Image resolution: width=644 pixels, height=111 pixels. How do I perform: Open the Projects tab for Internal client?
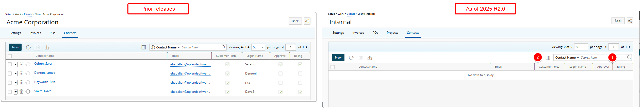click(392, 33)
